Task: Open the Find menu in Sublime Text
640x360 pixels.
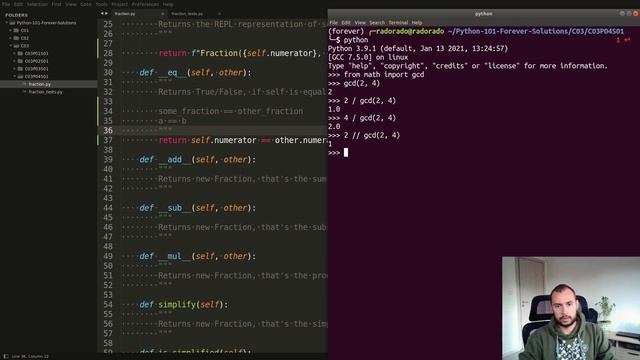Action: tap(56, 4)
